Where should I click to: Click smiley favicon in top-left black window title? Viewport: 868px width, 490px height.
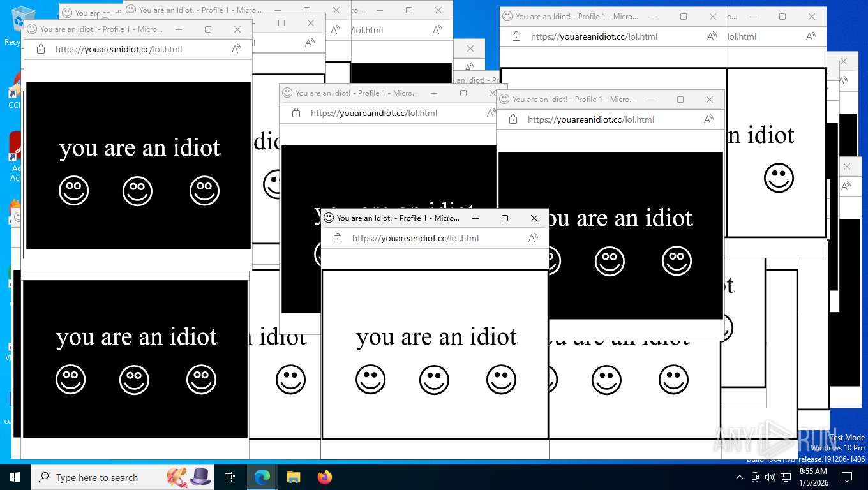click(x=32, y=29)
